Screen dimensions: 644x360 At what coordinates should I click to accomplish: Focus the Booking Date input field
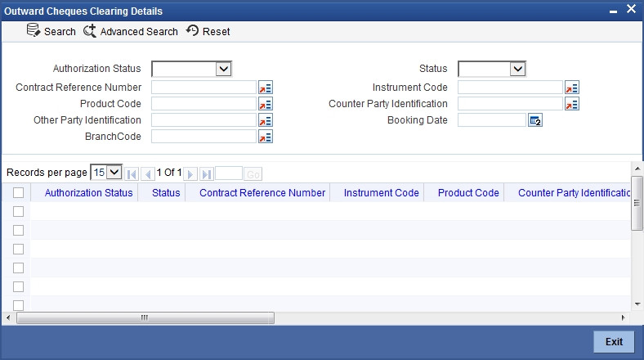point(492,120)
